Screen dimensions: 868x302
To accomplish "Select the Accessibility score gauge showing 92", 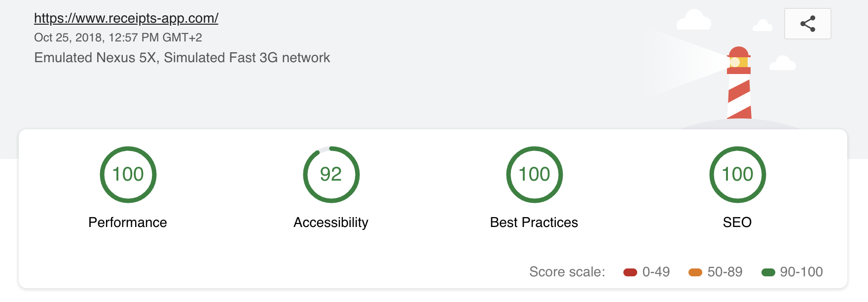I will pos(331,174).
